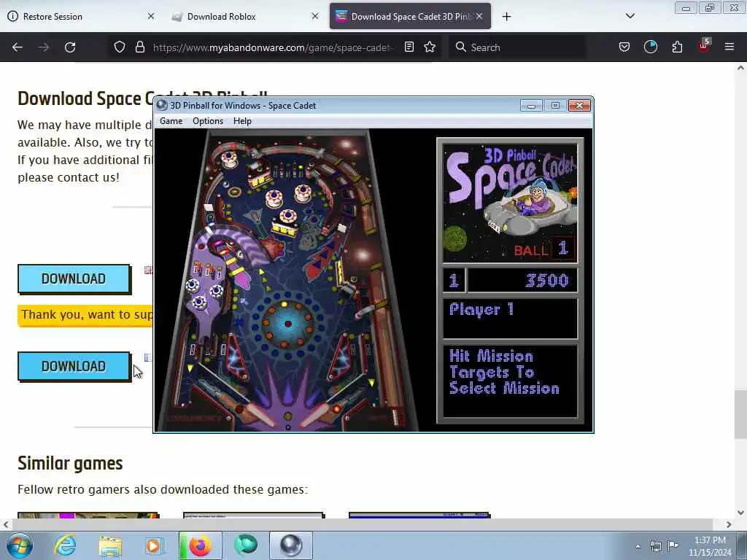Click the Similar games heading
This screenshot has width=747, height=560.
coord(70,463)
